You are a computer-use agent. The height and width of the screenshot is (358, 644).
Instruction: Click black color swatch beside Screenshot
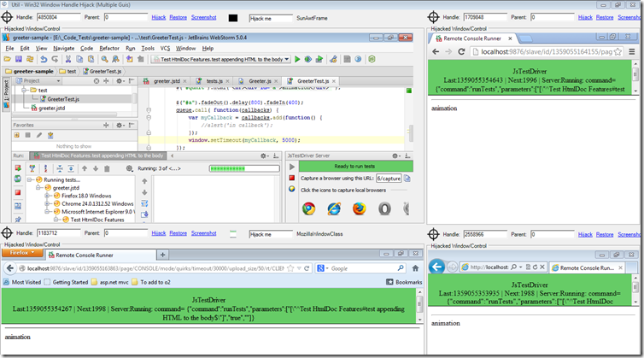point(234,17)
